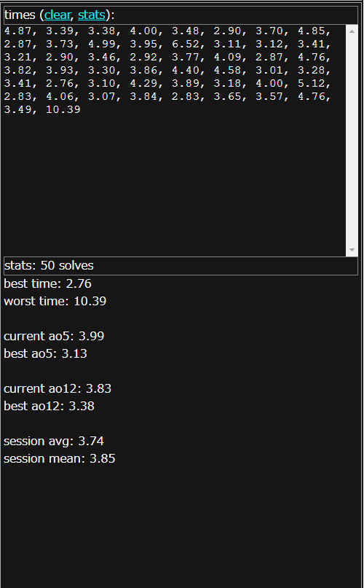
Task: Click the session avg 3.74 line
Action: pyautogui.click(x=54, y=441)
